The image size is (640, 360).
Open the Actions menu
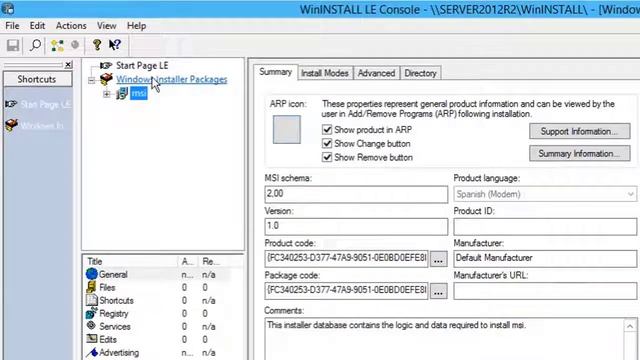click(71, 26)
